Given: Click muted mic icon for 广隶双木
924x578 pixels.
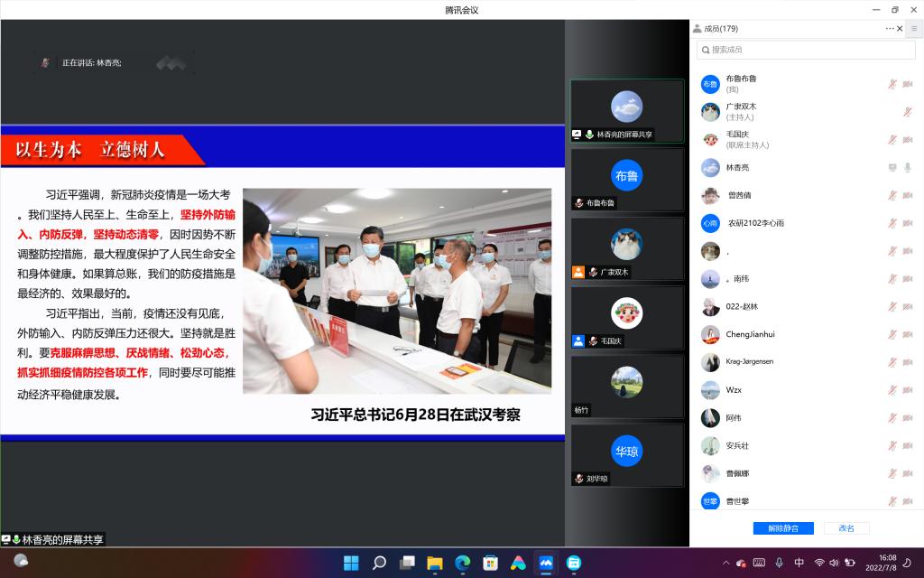Looking at the screenshot, I should [x=907, y=112].
